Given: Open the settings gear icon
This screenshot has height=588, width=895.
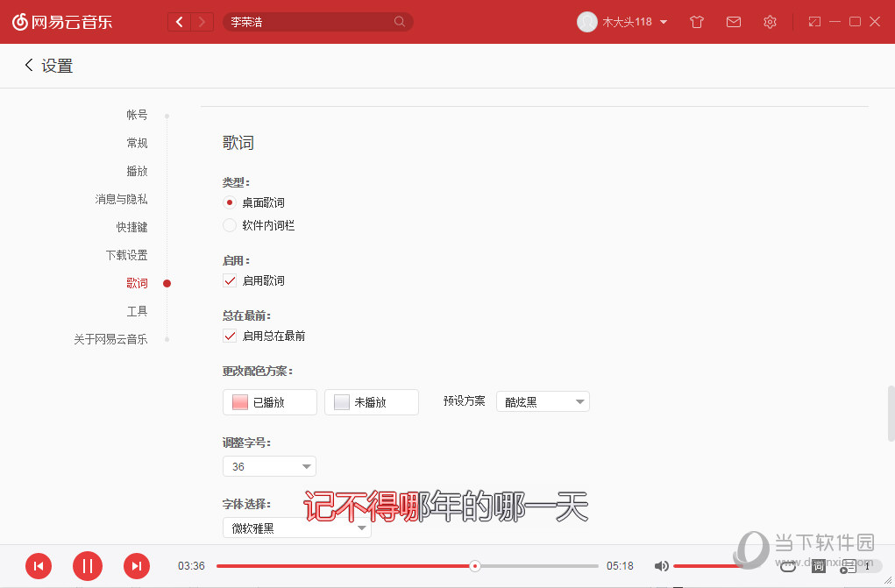Looking at the screenshot, I should click(x=770, y=21).
